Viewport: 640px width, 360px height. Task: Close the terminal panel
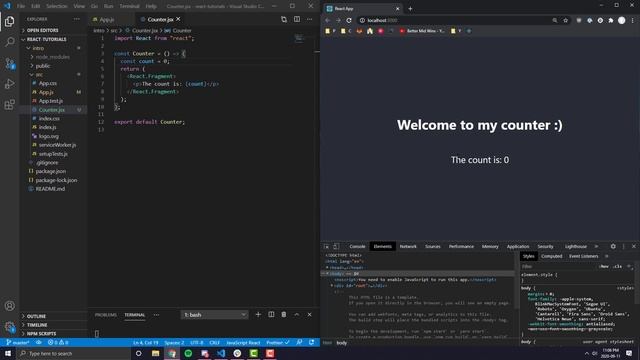[309, 315]
